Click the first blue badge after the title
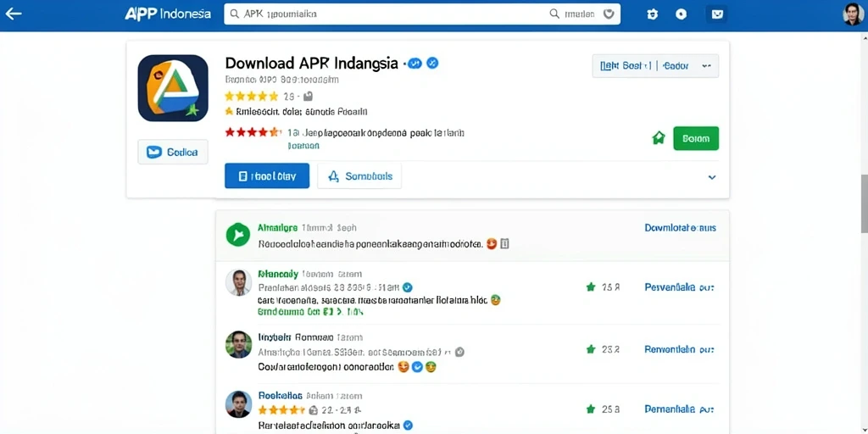Screen dimensions: 868x434 415,64
